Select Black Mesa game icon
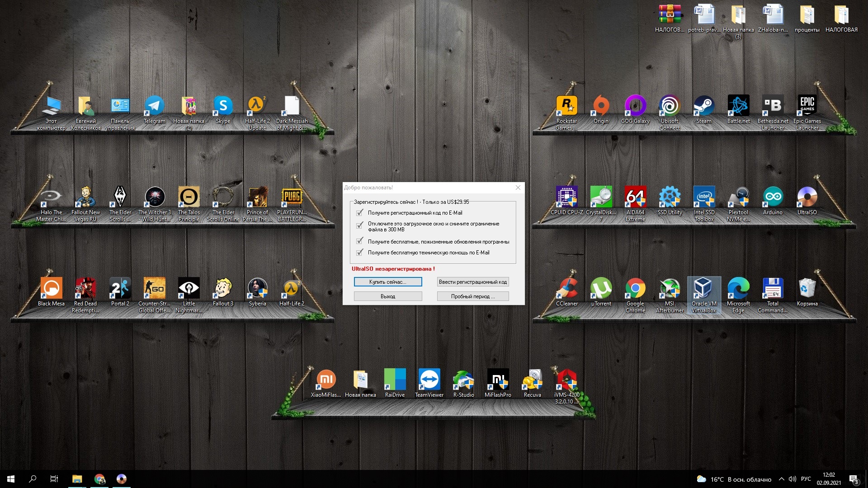This screenshot has width=868, height=488. pyautogui.click(x=52, y=292)
